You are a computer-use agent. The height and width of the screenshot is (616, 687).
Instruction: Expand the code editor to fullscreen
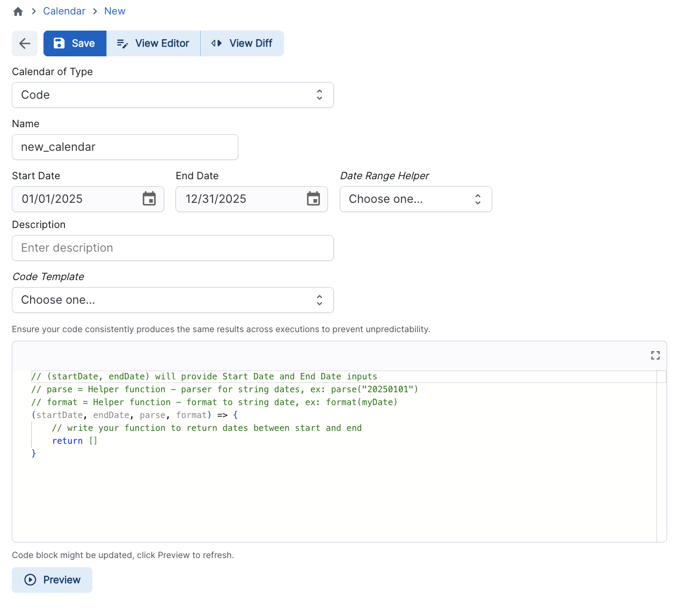coord(655,355)
